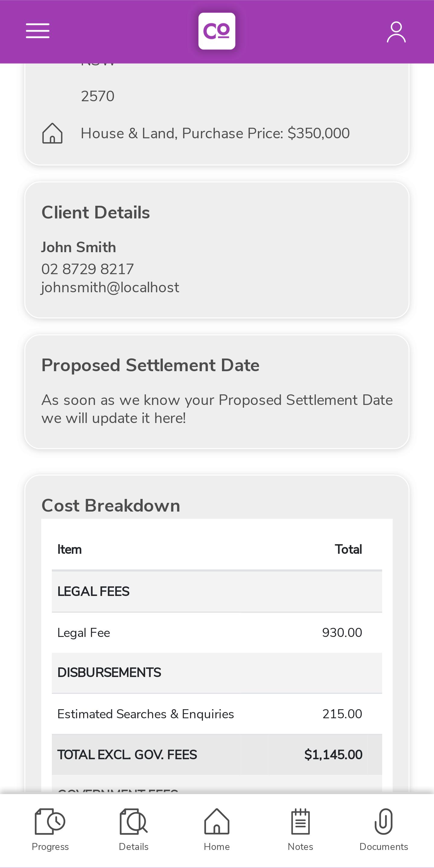Tap phone number 02 8729 8217

88,269
